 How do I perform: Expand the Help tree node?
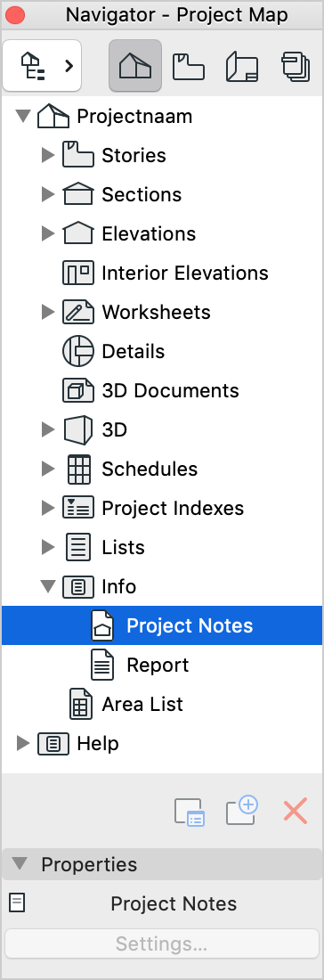click(x=23, y=743)
